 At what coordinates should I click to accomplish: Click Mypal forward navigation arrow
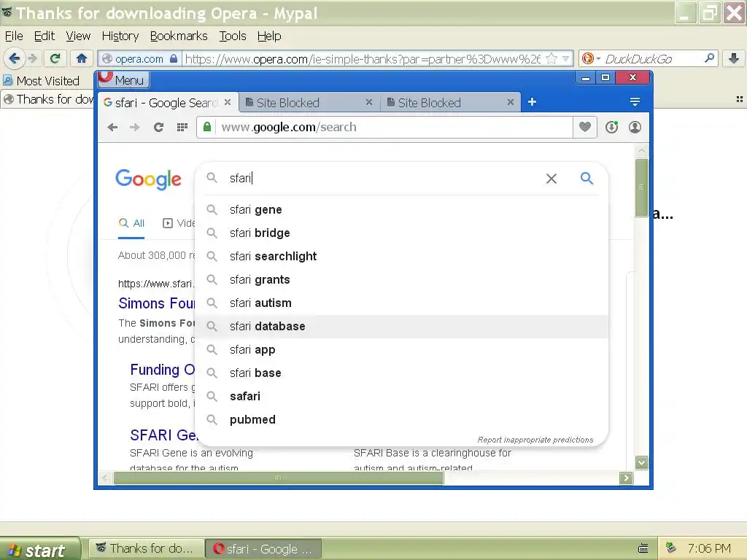pyautogui.click(x=32, y=58)
